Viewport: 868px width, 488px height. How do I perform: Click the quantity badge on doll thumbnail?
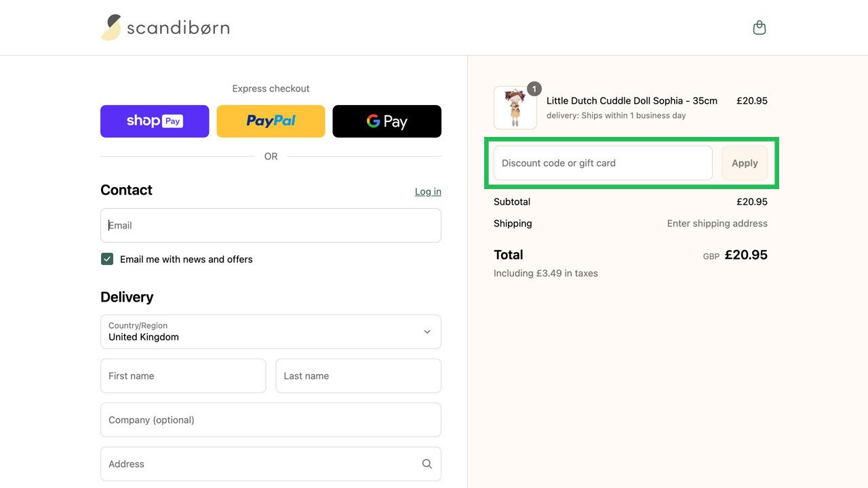pos(534,89)
